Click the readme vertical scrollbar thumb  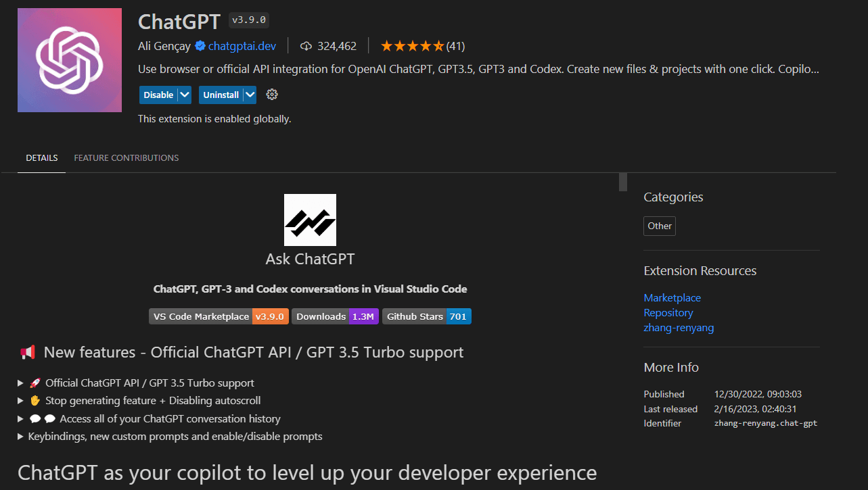click(623, 182)
